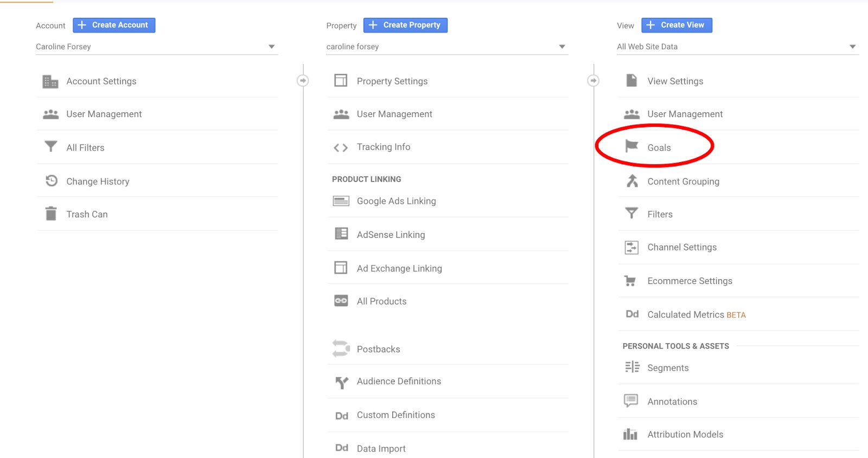Click the Segments icon
Screen dimensions: 868x458
point(631,367)
